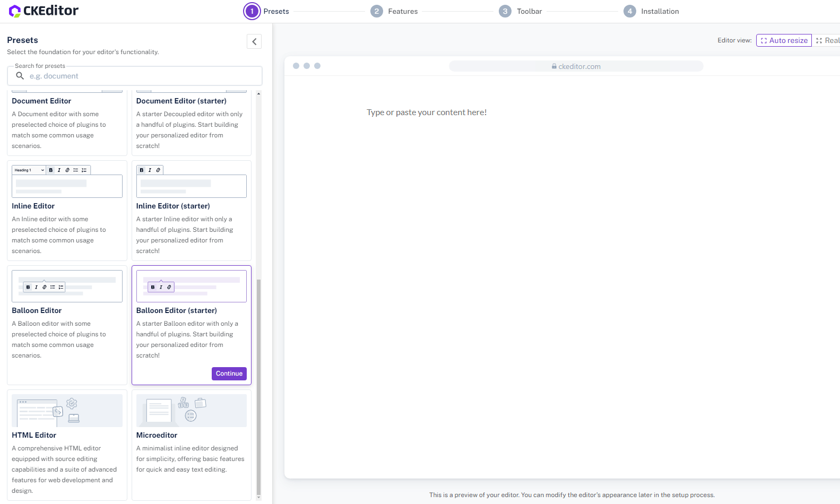Switch to Real size editor view
The image size is (840, 504).
pyautogui.click(x=828, y=40)
